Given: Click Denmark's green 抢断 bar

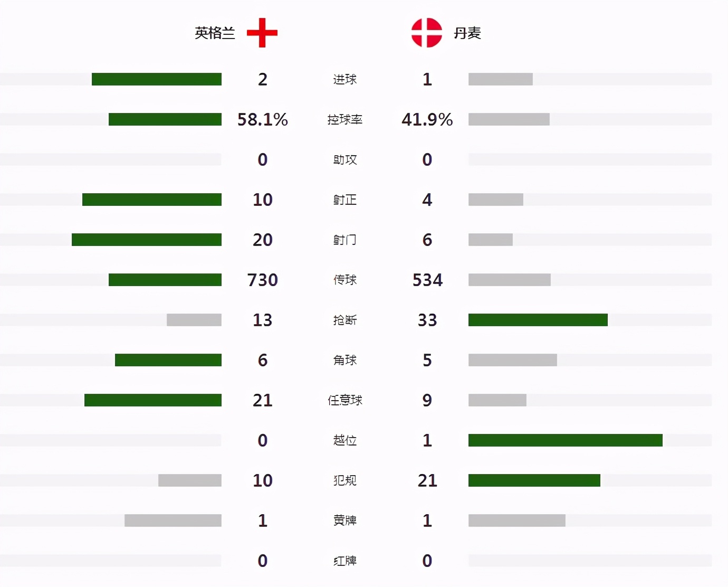Looking at the screenshot, I should click(538, 320).
